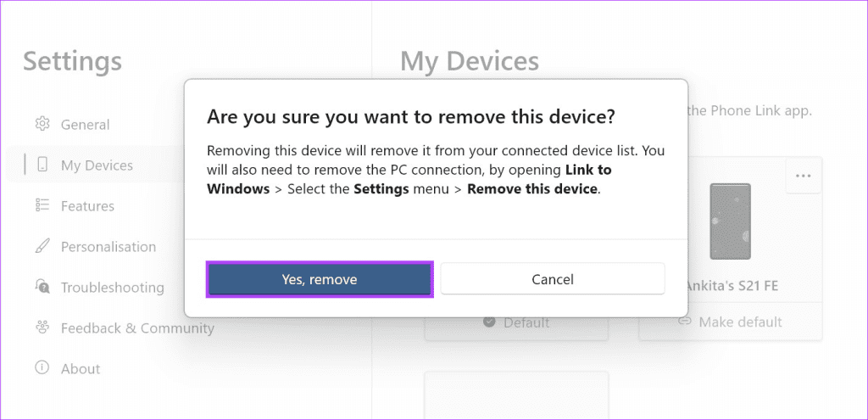Screen dimensions: 868x420
Task: Open the Troubleshooting icon
Action: (42, 287)
